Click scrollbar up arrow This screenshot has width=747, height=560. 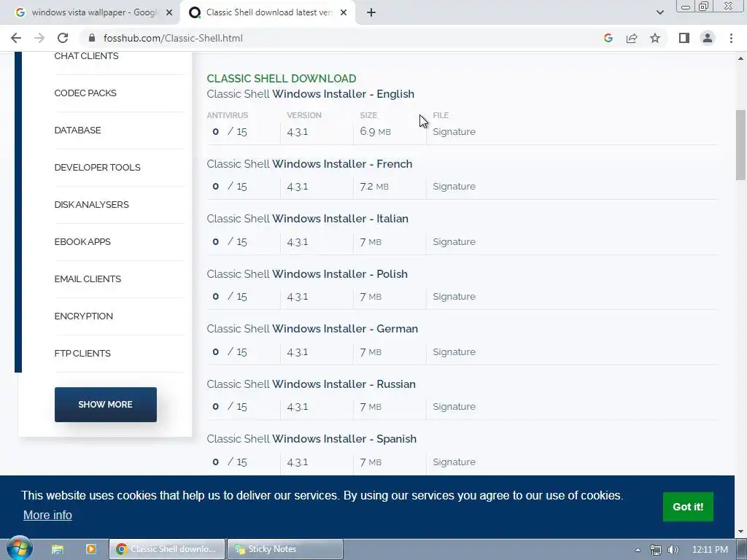click(x=741, y=58)
